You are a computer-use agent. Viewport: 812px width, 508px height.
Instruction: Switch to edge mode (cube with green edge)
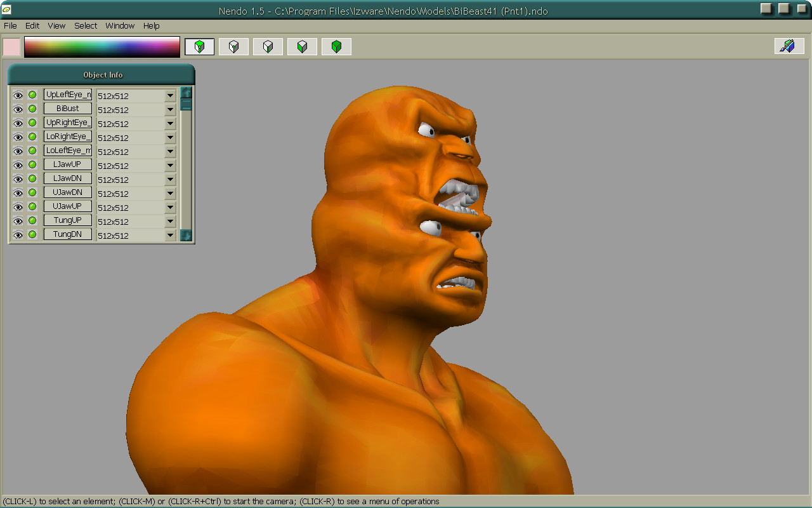tap(268, 46)
